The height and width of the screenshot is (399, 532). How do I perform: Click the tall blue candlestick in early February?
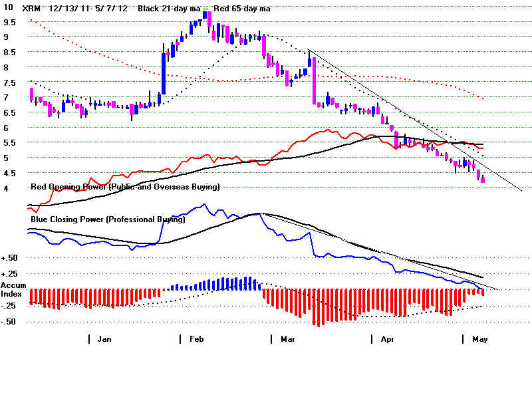[164, 73]
